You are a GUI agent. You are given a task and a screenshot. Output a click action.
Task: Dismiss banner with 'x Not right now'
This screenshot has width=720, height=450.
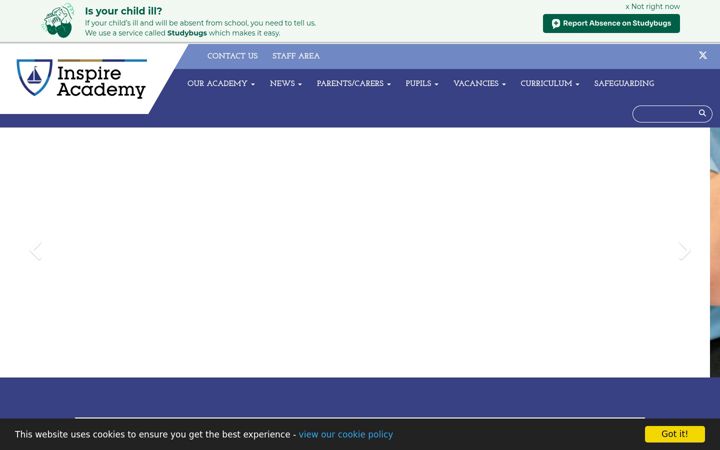click(652, 6)
